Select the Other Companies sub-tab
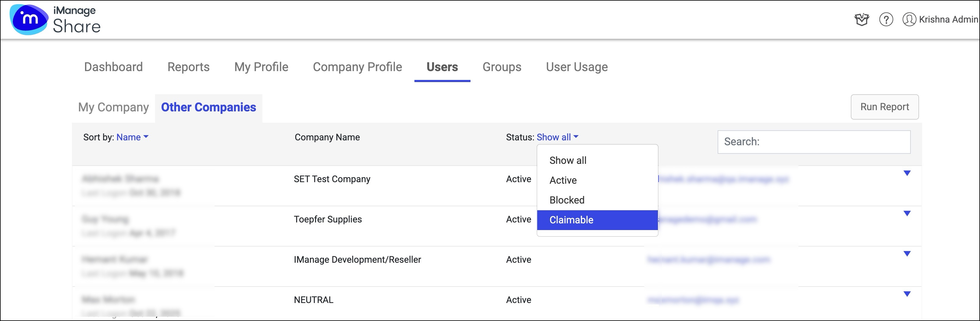Image resolution: width=980 pixels, height=321 pixels. [208, 107]
